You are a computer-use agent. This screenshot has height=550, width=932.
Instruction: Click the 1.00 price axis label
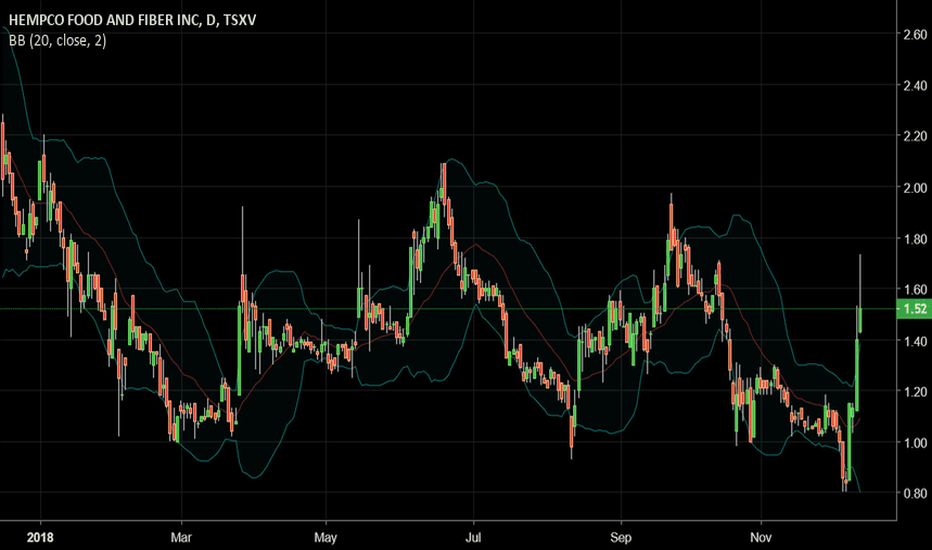coord(915,443)
